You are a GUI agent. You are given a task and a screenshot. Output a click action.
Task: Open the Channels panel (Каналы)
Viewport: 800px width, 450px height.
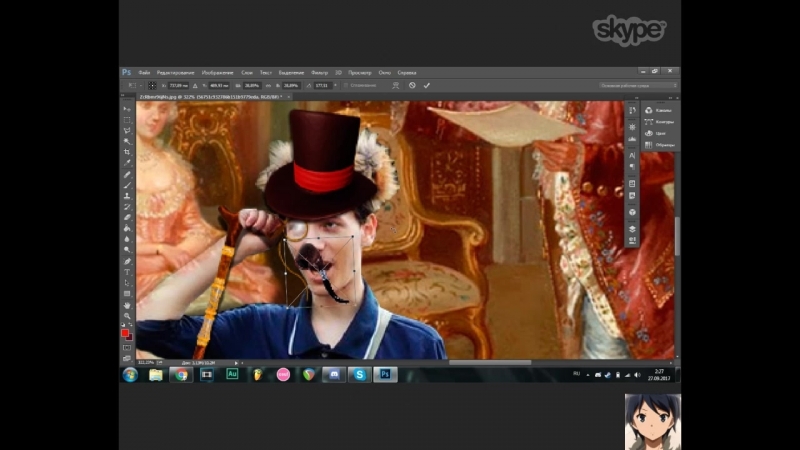pyautogui.click(x=660, y=110)
